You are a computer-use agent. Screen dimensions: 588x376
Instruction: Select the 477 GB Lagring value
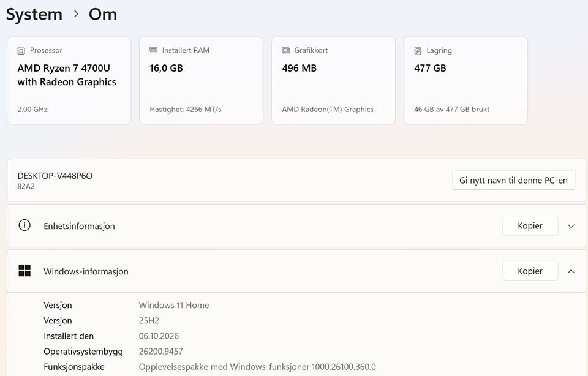click(430, 68)
